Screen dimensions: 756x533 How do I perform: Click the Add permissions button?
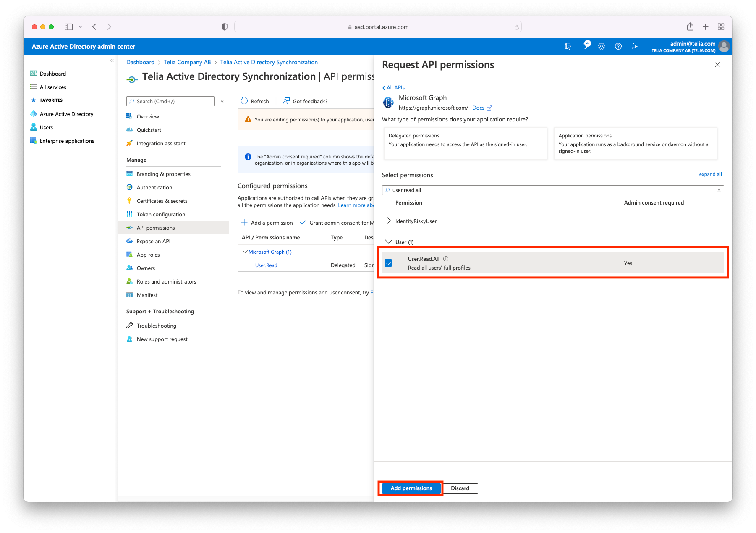(x=411, y=488)
